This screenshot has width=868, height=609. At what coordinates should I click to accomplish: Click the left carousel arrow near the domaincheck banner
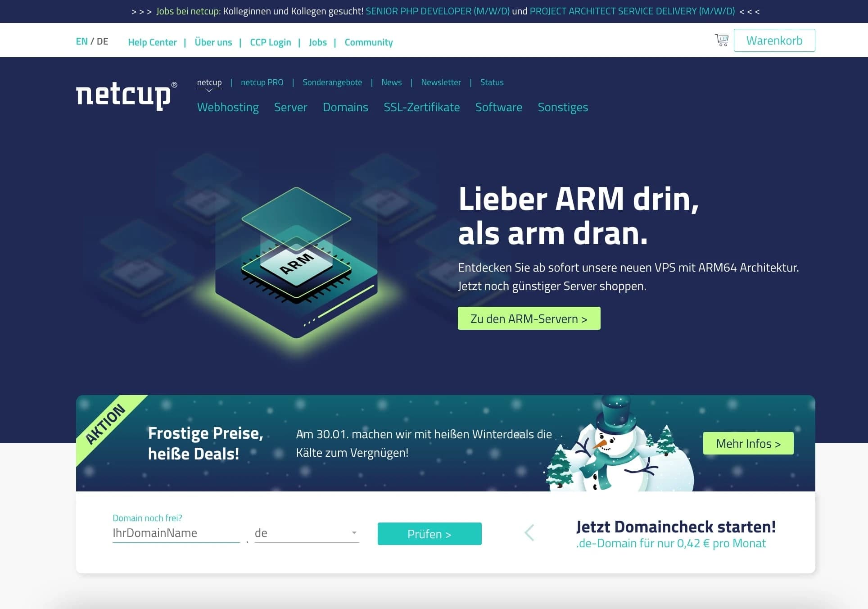click(529, 532)
